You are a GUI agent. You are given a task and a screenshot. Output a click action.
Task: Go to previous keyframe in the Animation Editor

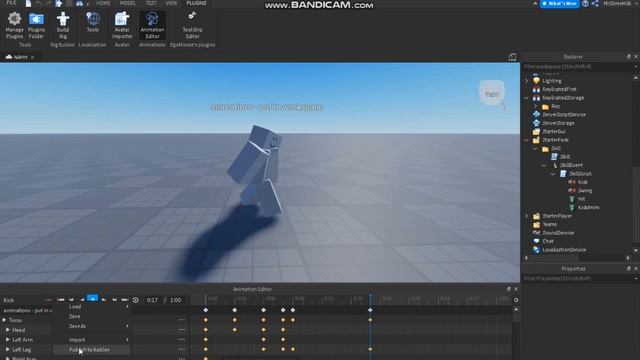point(71,300)
